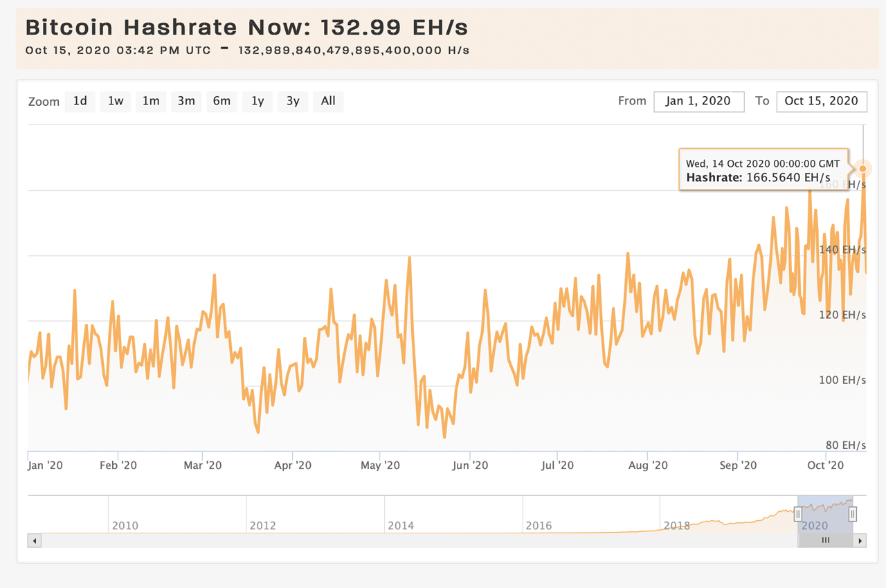This screenshot has height=588, width=886.
Task: Click 2018 in the navigator timeline
Action: pos(676,526)
